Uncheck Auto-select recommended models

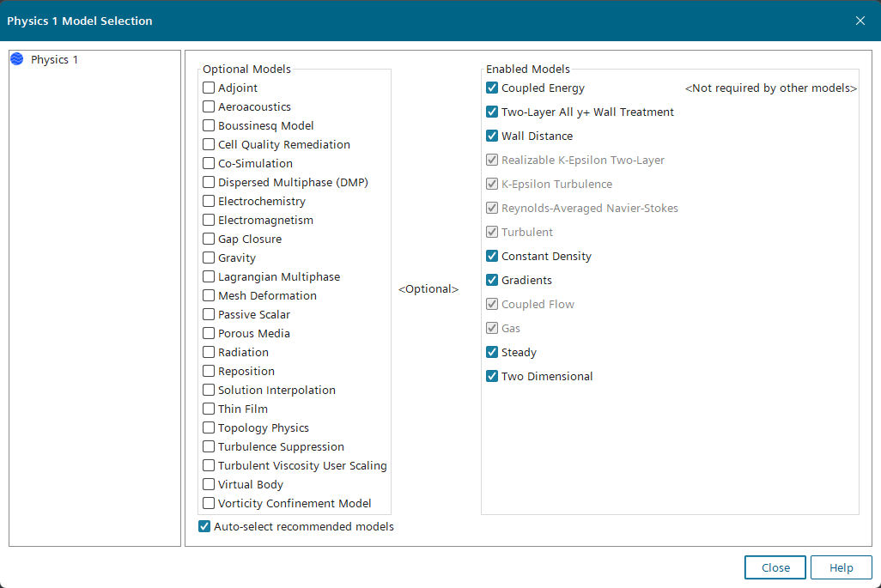204,526
